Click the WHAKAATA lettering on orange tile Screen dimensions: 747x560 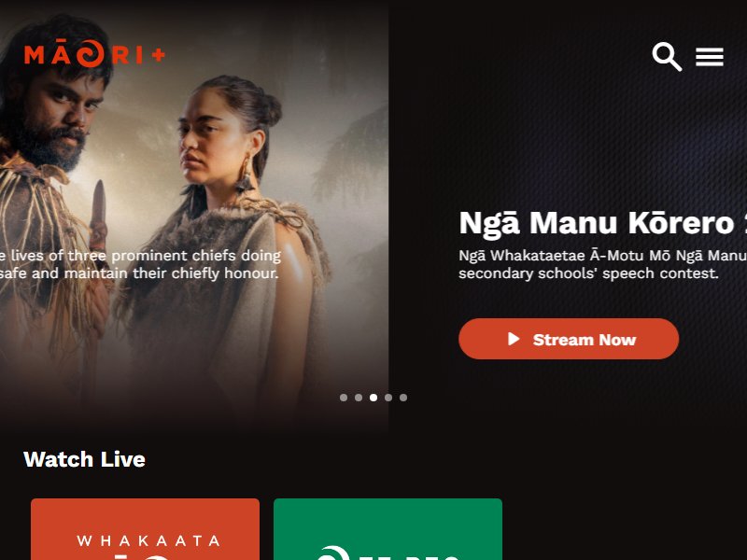[148, 541]
